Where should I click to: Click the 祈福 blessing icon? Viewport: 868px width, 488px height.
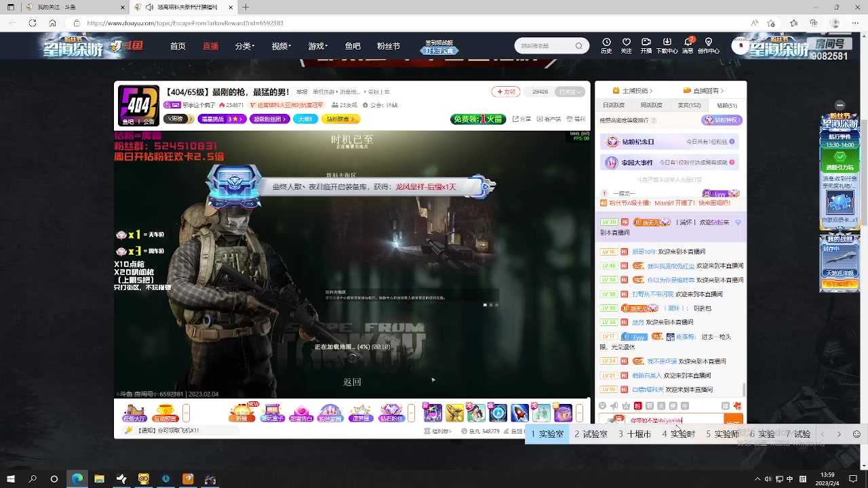point(242,413)
